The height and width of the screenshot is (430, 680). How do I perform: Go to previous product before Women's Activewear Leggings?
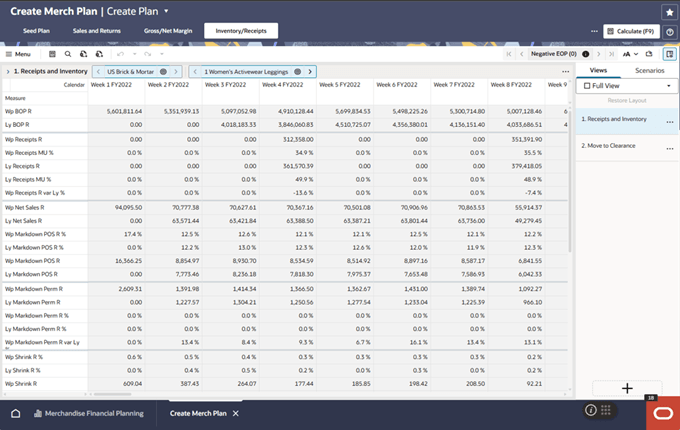(x=195, y=72)
